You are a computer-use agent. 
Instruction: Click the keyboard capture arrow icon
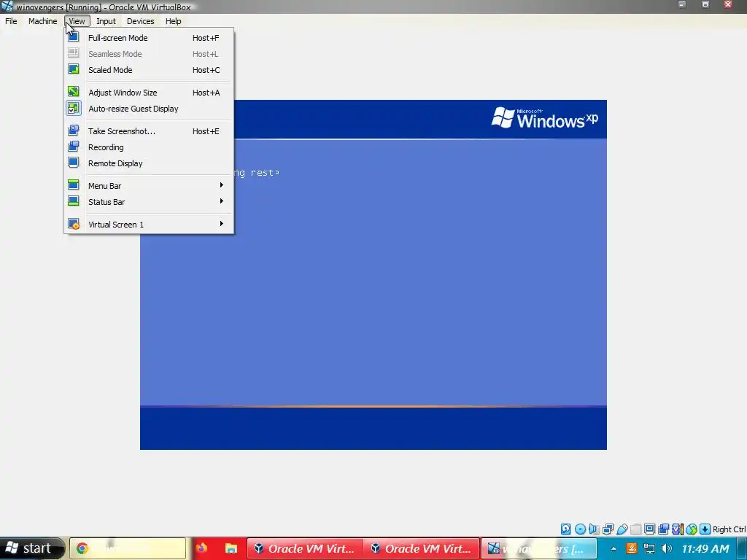pyautogui.click(x=705, y=529)
